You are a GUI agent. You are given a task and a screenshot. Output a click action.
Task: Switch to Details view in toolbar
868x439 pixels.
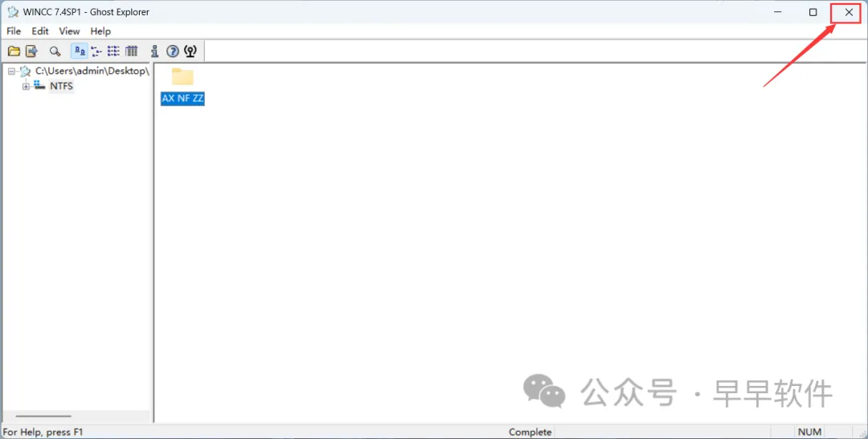(131, 51)
